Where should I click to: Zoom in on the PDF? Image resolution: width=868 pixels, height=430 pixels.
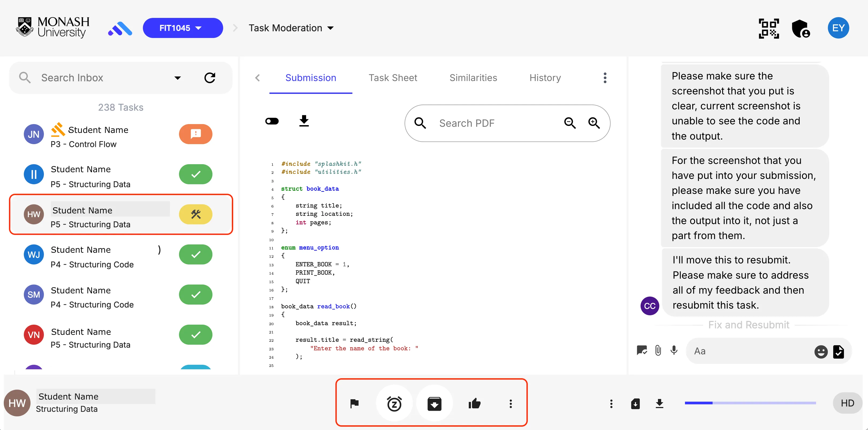click(594, 123)
